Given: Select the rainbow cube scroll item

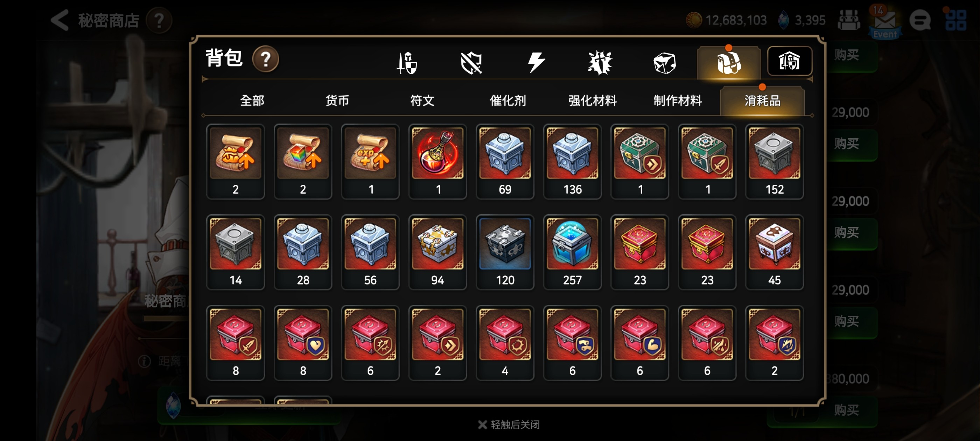Looking at the screenshot, I should point(303,161).
